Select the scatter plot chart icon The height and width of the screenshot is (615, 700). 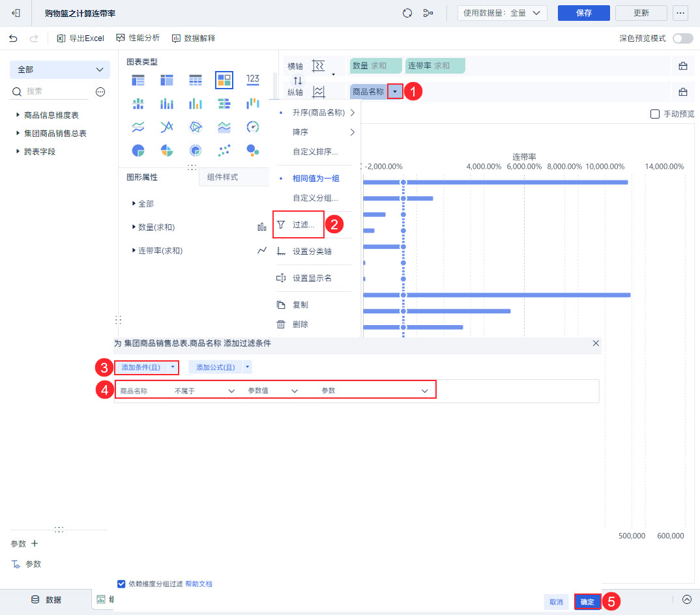click(224, 150)
